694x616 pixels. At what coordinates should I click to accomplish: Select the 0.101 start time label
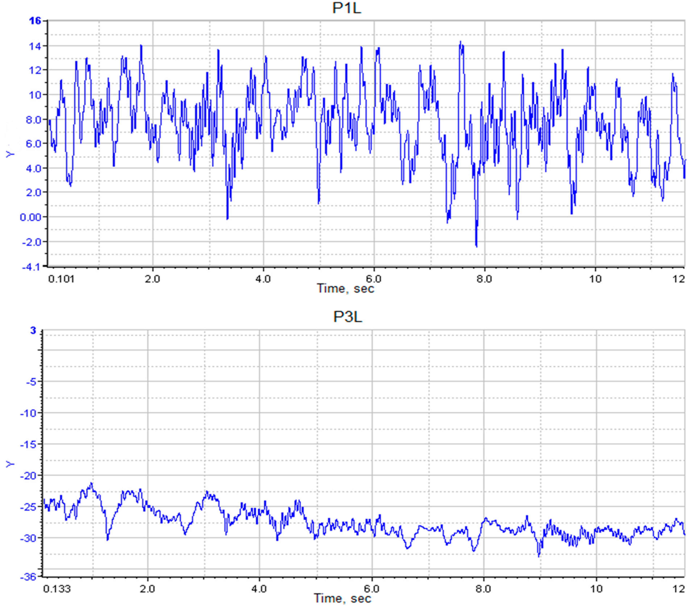[61, 279]
